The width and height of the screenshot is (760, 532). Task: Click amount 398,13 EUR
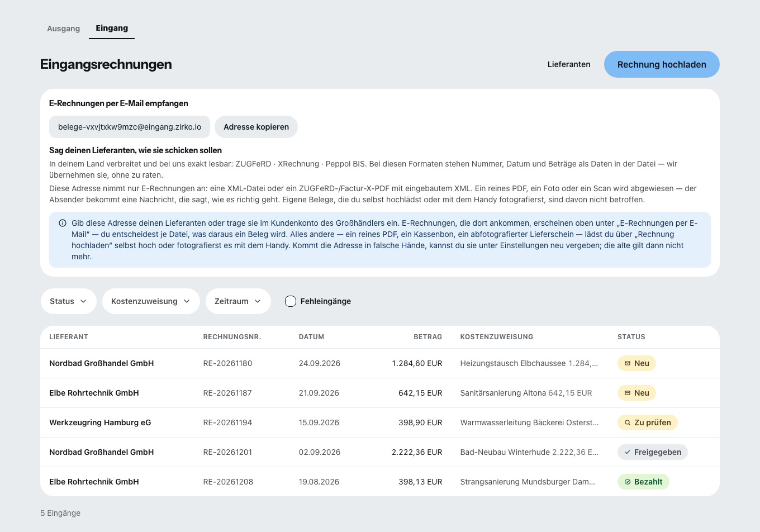point(420,482)
